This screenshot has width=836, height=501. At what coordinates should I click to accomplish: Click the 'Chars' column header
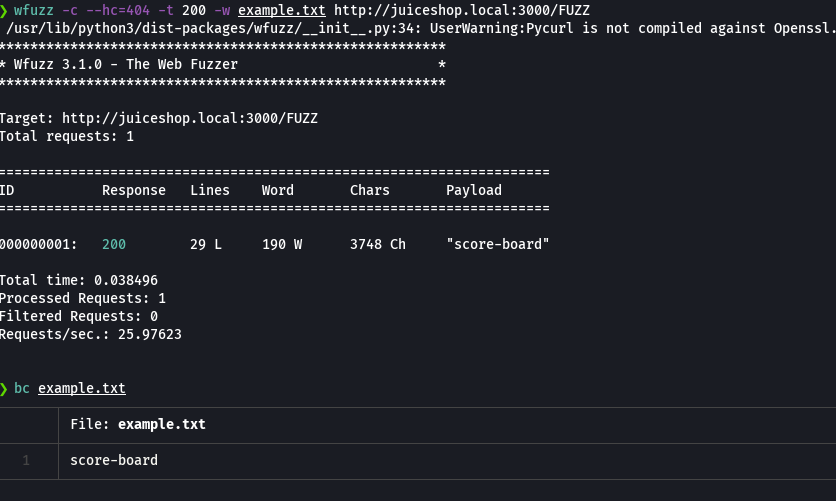pos(370,190)
